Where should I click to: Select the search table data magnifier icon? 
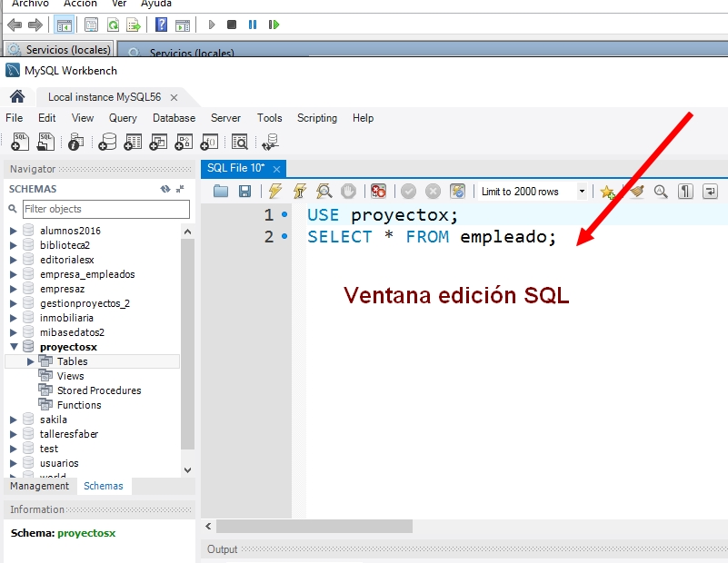click(x=240, y=142)
